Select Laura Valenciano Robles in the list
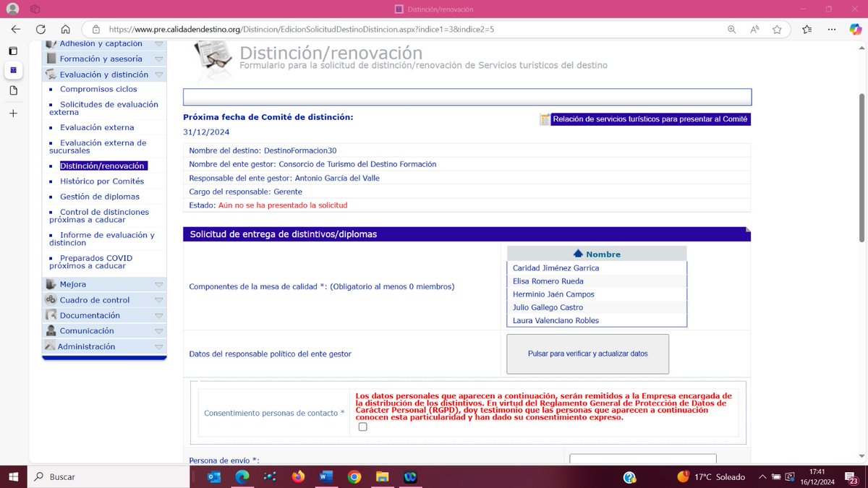This screenshot has width=868, height=488. pyautogui.click(x=556, y=320)
